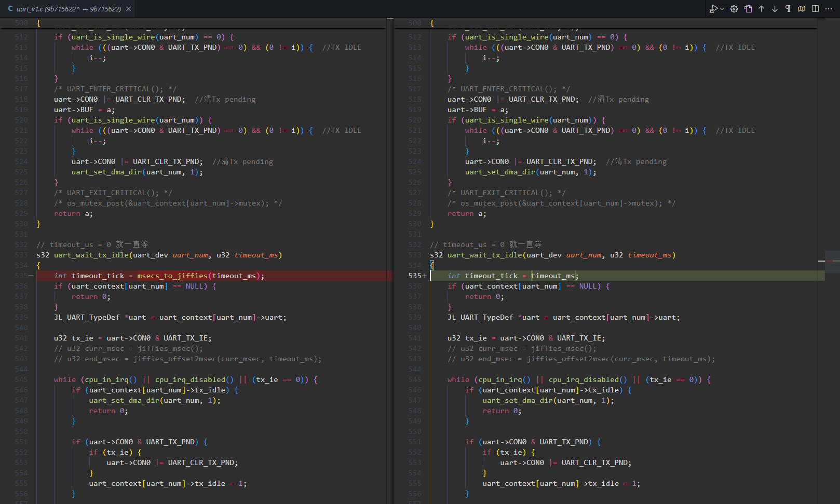The height and width of the screenshot is (504, 840).
Task: Open the More Actions ellipsis menu
Action: point(829,9)
